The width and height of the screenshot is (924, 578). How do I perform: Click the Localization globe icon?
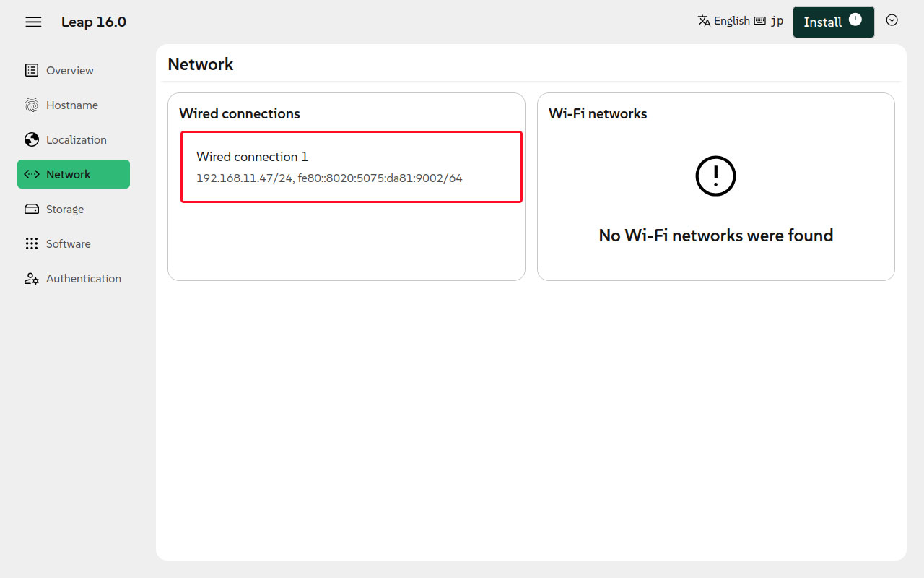(x=32, y=140)
